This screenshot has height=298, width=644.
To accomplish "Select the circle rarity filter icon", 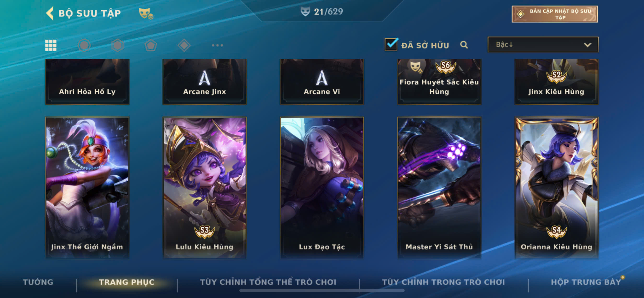I will [x=84, y=45].
